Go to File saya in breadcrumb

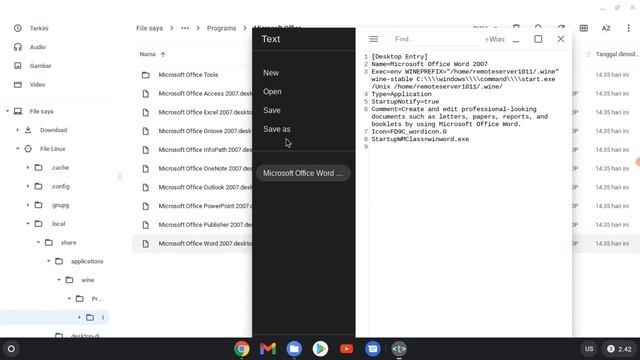tap(149, 28)
